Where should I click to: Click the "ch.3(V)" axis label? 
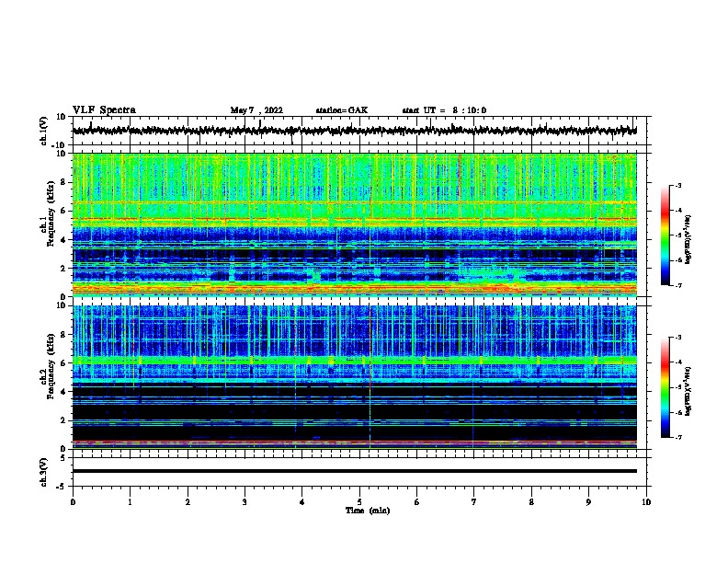[x=44, y=472]
